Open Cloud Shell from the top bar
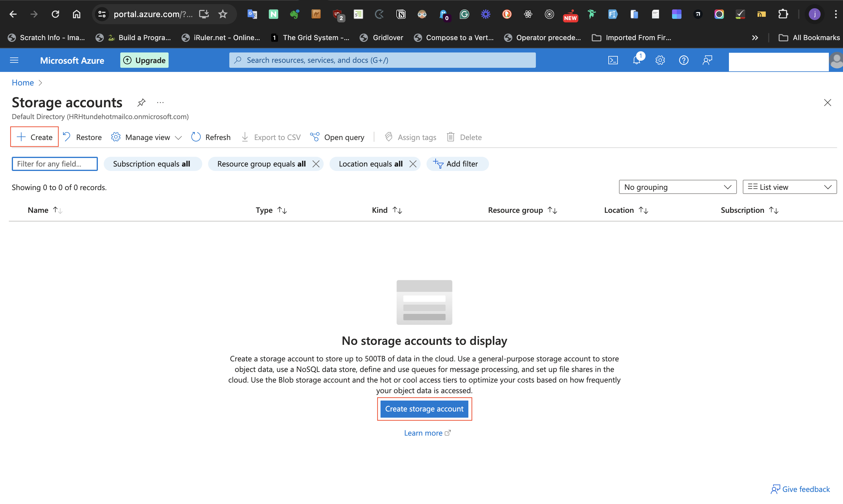This screenshot has height=504, width=843. tap(613, 60)
